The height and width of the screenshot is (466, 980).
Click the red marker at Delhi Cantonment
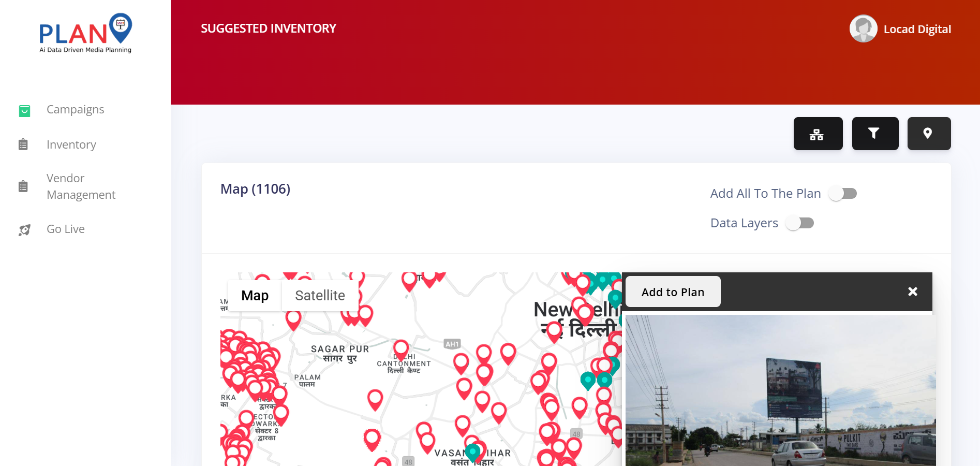point(401,351)
